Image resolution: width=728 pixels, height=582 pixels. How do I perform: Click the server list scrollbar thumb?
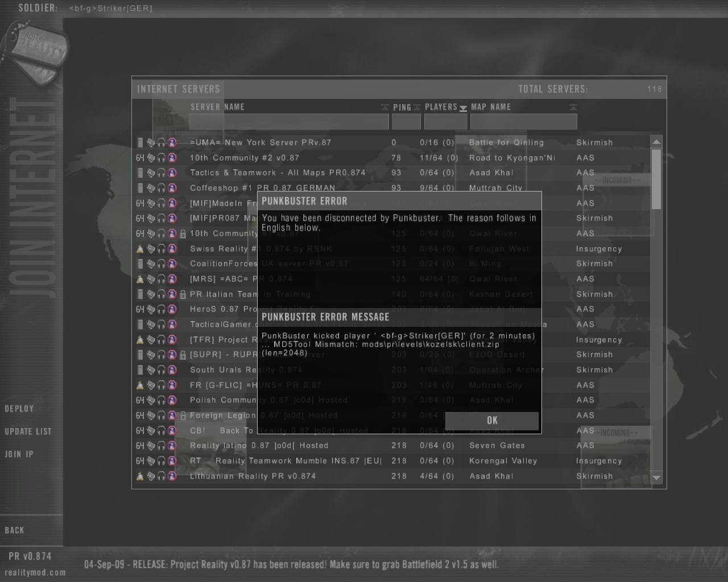656,179
